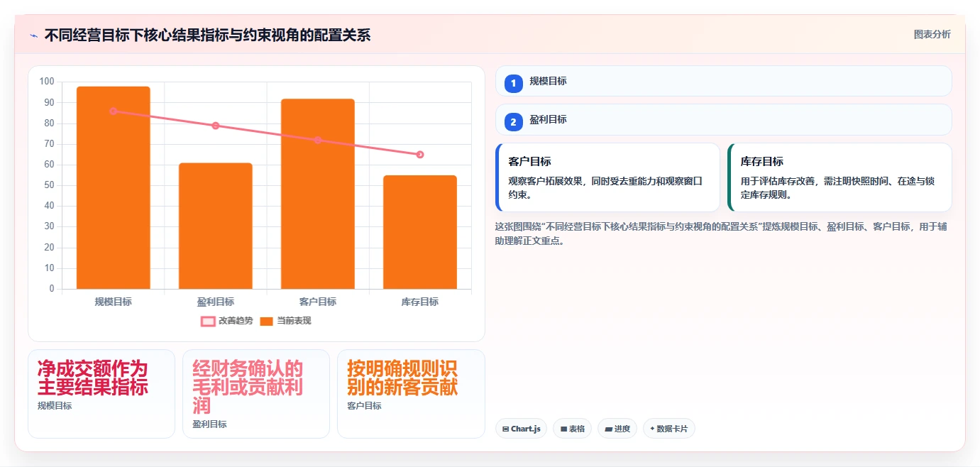The width and height of the screenshot is (980, 467).
Task: Click the y-axis value 100
Action: 47,82
